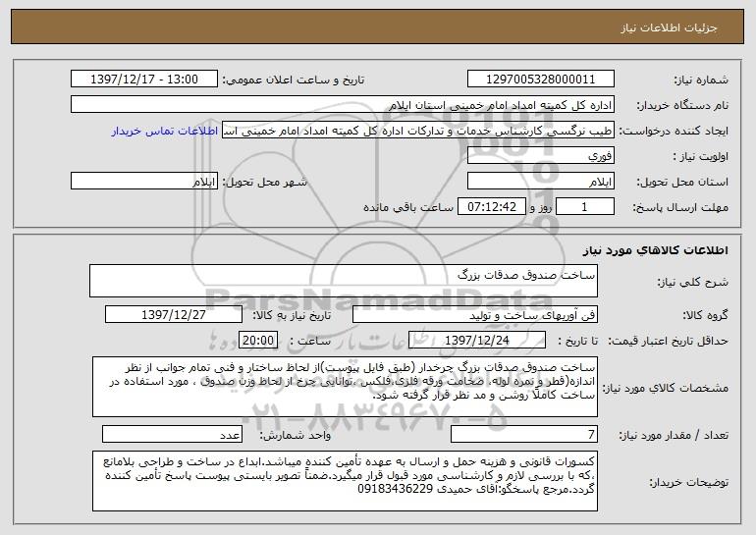Click the quantity field showing 7
Screen dimensions: 756x535
click(x=524, y=434)
